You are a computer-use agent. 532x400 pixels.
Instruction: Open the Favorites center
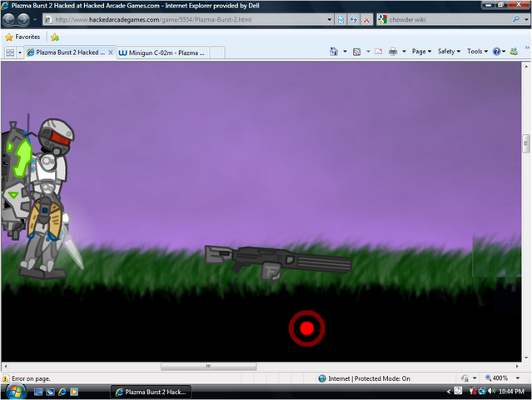click(x=22, y=37)
